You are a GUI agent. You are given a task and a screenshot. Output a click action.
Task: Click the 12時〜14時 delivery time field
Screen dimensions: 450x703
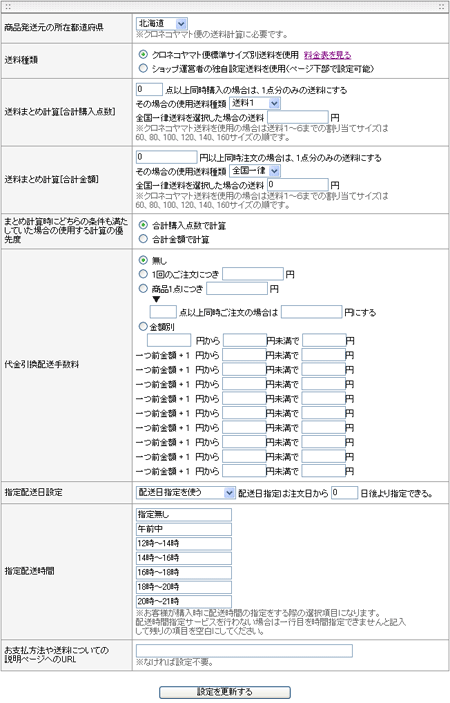click(x=184, y=543)
